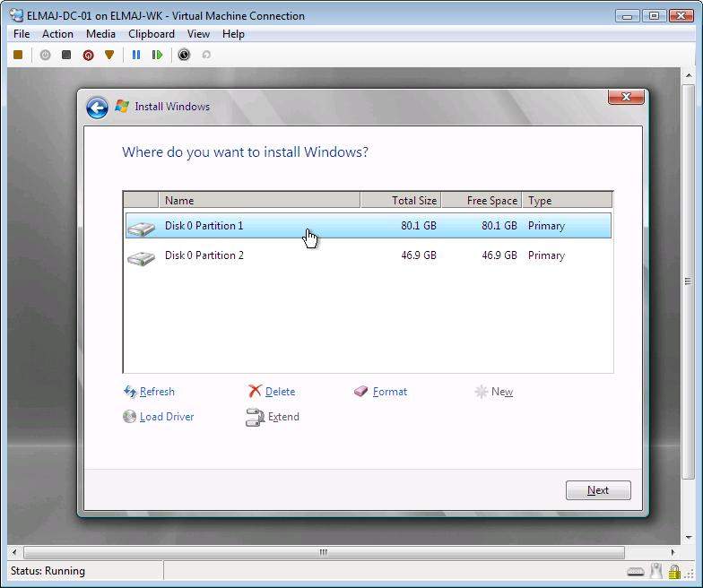Close the Install Windows dialog

pos(626,97)
